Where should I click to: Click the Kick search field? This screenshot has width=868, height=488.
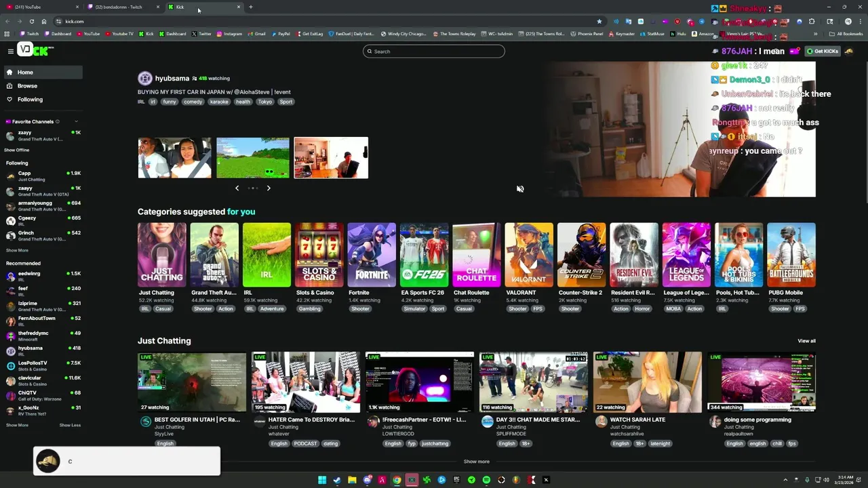point(434,52)
